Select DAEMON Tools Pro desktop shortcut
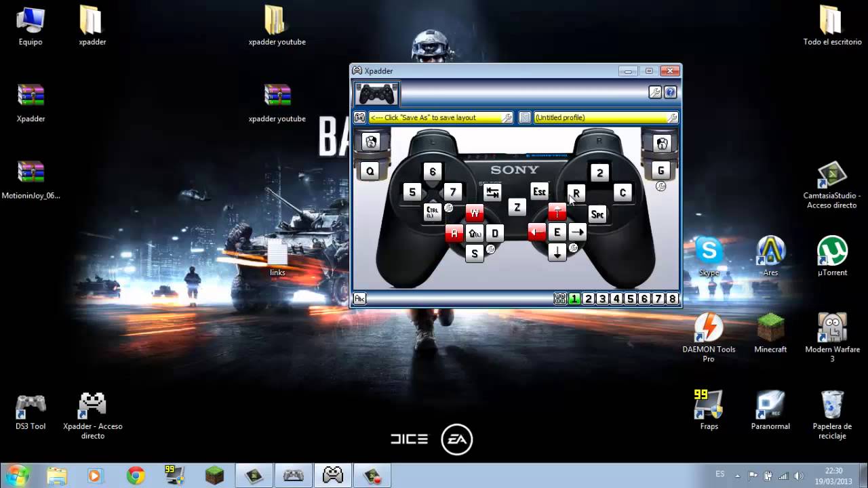 tap(709, 338)
